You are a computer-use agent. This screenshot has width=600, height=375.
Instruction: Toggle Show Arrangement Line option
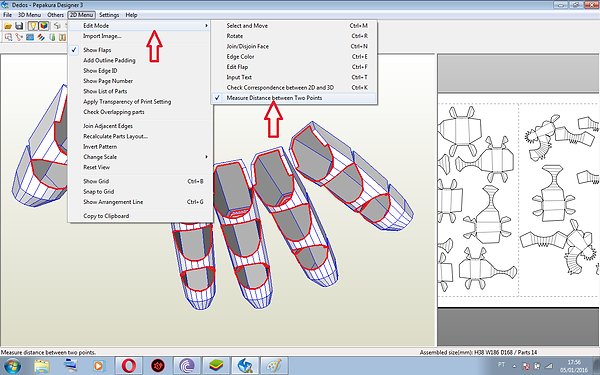[x=140, y=202]
